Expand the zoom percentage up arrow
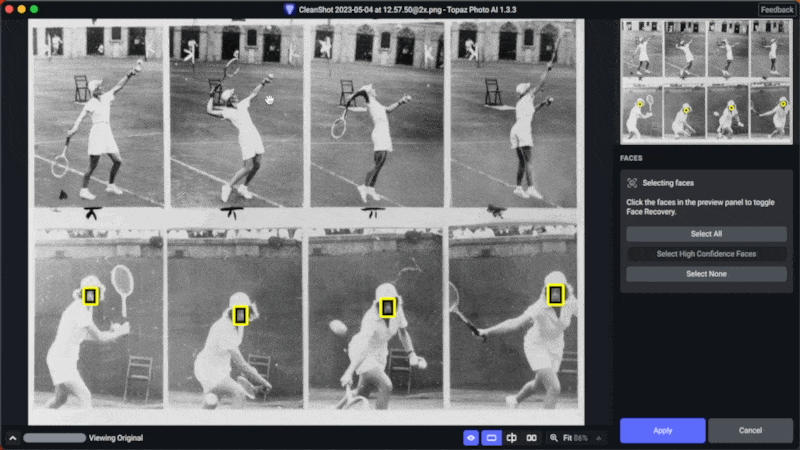800x450 pixels. 599,438
